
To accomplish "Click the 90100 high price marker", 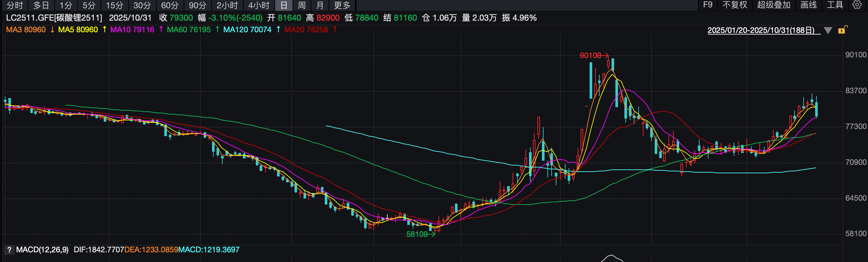I will (590, 55).
